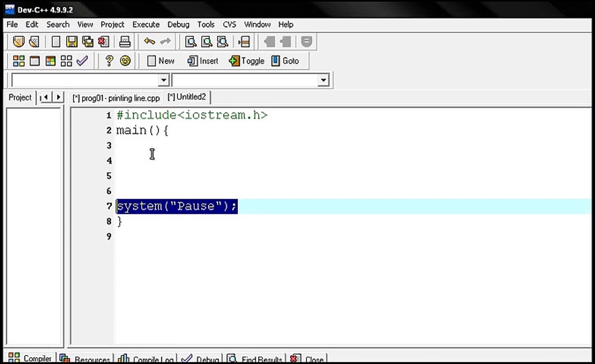Compile and run with the colorful window icon
Viewport: 595px width, 364px height.
click(x=51, y=61)
